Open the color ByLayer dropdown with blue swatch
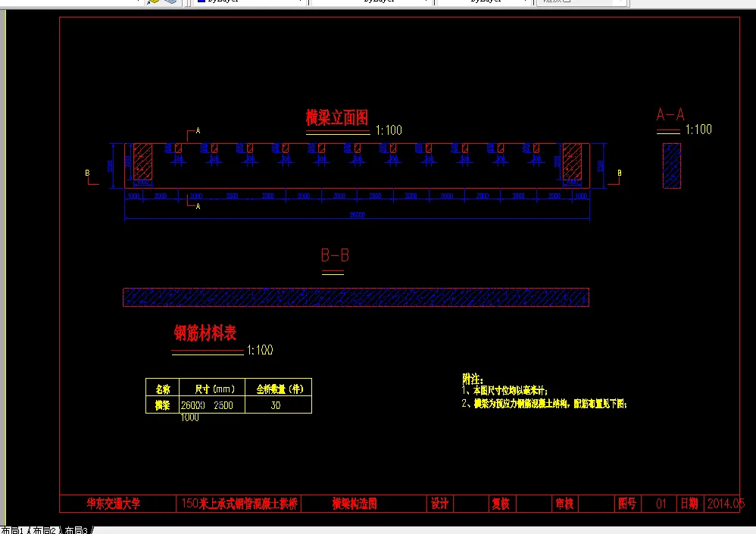The width and height of the screenshot is (756, 534). click(249, 2)
